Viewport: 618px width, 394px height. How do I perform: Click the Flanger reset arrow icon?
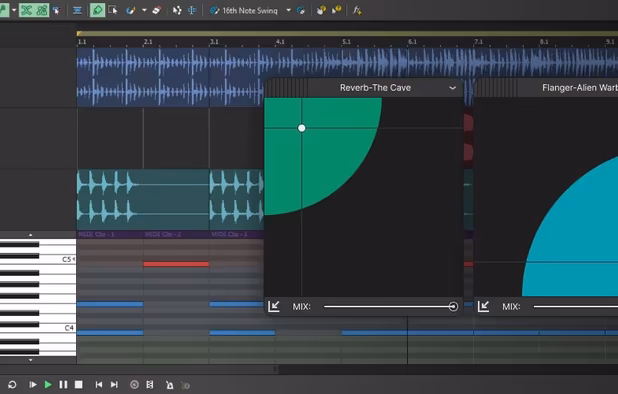[484, 307]
